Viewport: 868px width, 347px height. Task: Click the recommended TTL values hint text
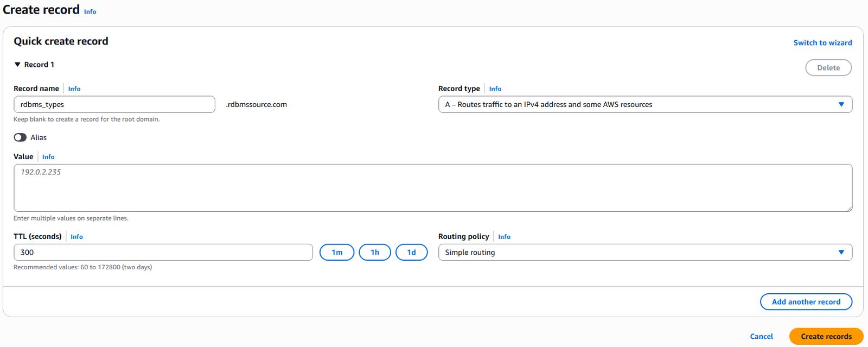pos(83,267)
